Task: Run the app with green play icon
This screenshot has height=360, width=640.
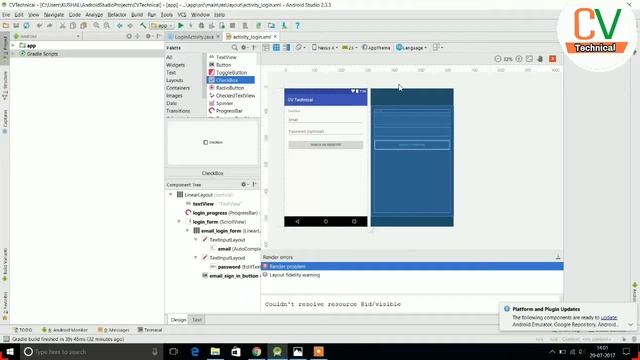Action: coord(180,25)
